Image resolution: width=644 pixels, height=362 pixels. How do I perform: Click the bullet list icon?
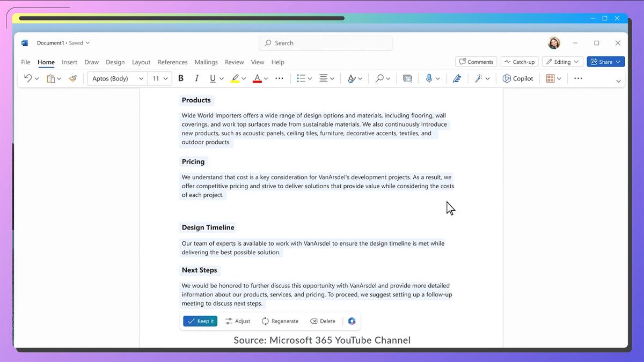pyautogui.click(x=301, y=78)
